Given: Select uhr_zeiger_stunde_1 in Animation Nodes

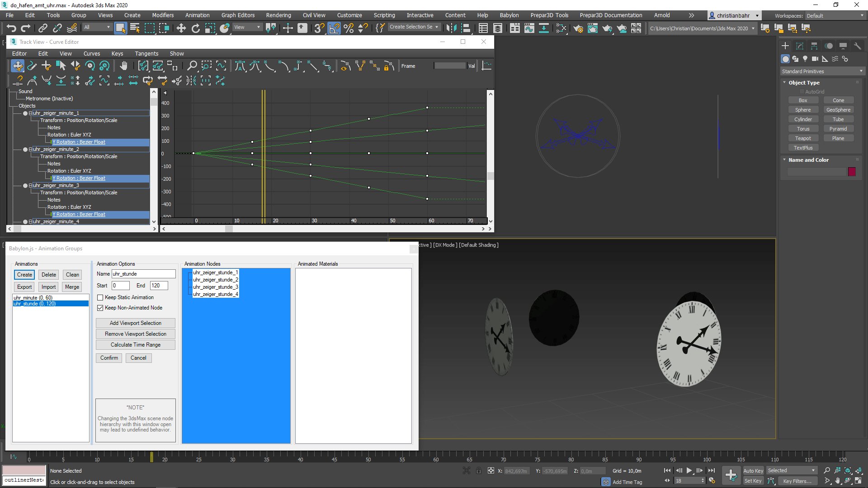Looking at the screenshot, I should [x=215, y=272].
